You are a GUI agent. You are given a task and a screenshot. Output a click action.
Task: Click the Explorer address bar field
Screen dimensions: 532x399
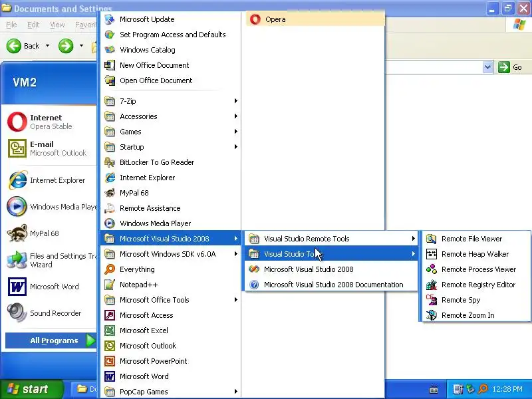pyautogui.click(x=434, y=67)
